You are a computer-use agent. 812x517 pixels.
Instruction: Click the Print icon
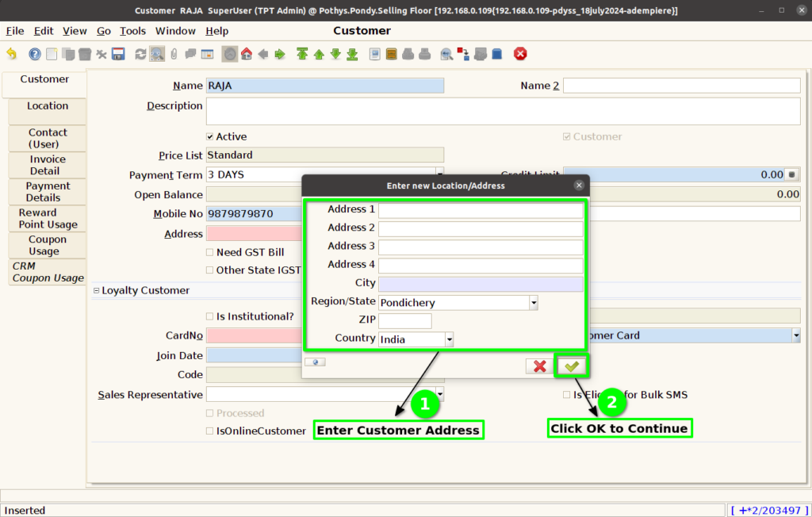pos(425,54)
